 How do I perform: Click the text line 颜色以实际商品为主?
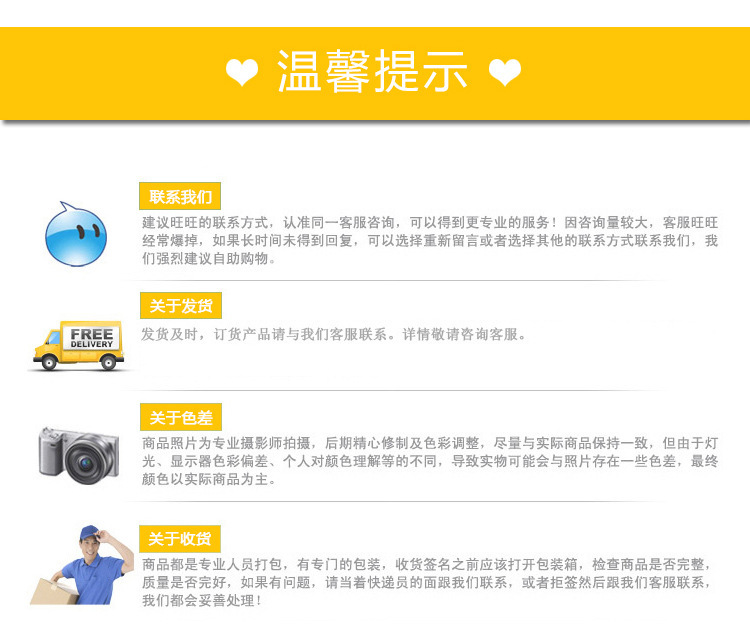pos(209,479)
